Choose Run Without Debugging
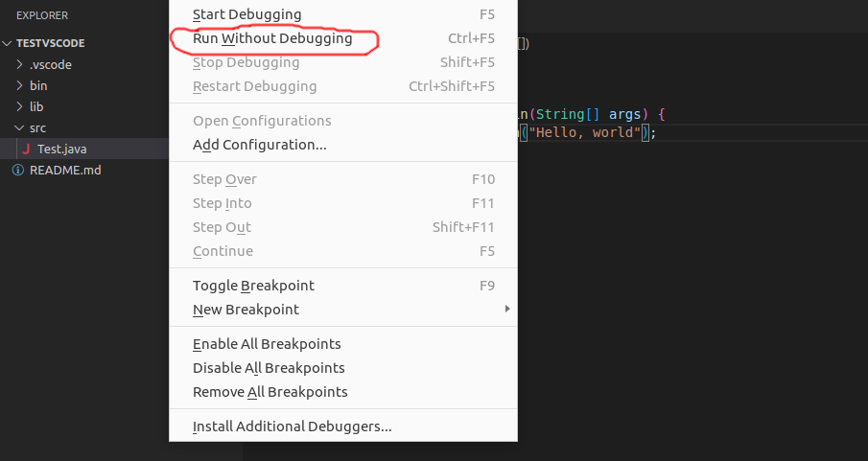This screenshot has width=868, height=461. 343,38
